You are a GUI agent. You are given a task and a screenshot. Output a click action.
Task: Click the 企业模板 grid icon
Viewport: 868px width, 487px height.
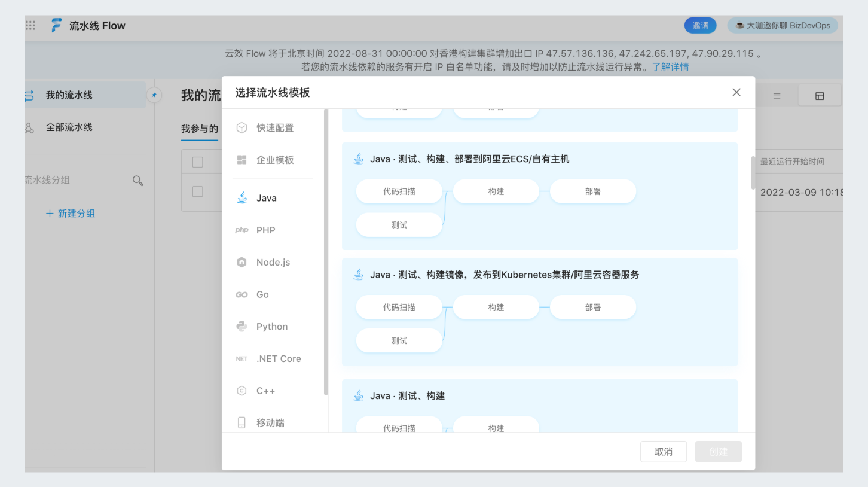coord(242,160)
